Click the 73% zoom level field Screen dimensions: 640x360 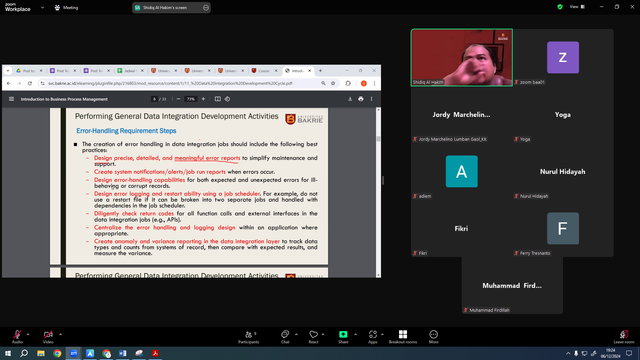point(191,99)
